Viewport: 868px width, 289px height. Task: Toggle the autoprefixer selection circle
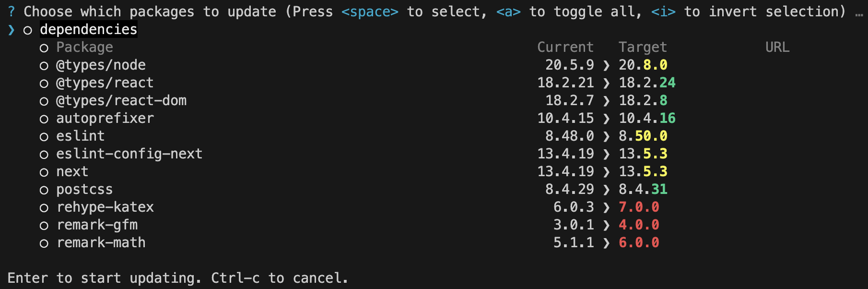(x=44, y=120)
